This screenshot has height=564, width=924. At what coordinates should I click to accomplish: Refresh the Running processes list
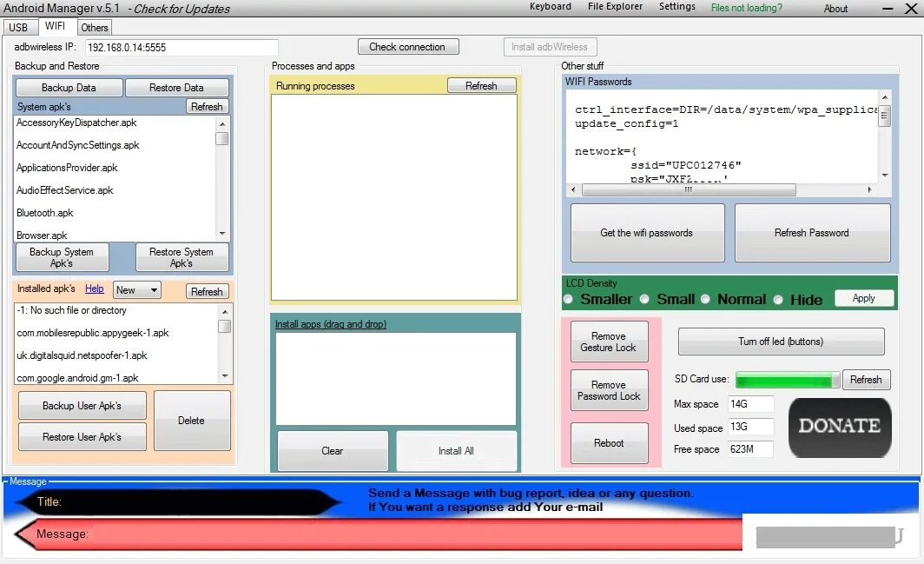(481, 85)
